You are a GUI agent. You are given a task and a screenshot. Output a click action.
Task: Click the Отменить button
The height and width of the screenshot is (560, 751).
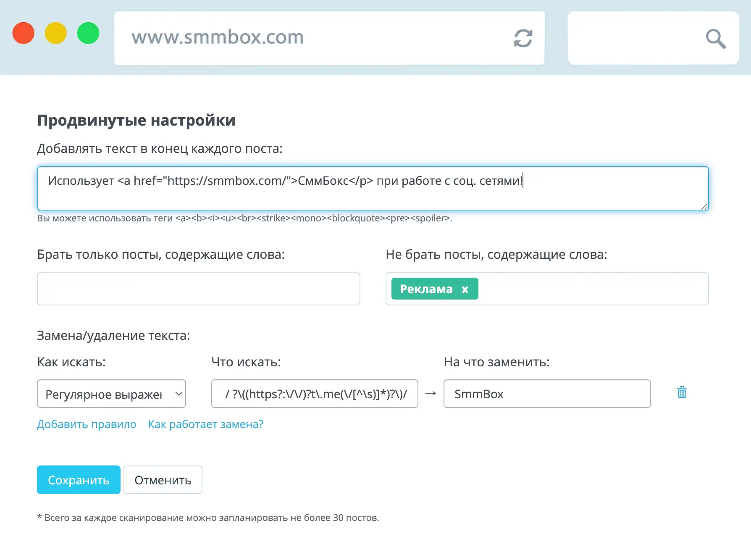(163, 479)
